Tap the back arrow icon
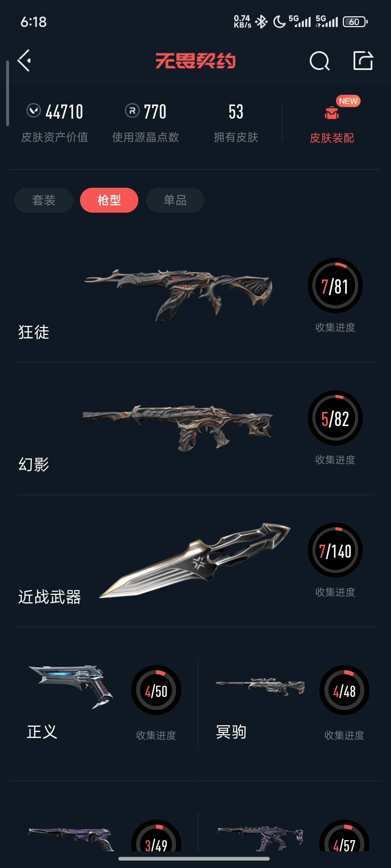 click(x=24, y=60)
